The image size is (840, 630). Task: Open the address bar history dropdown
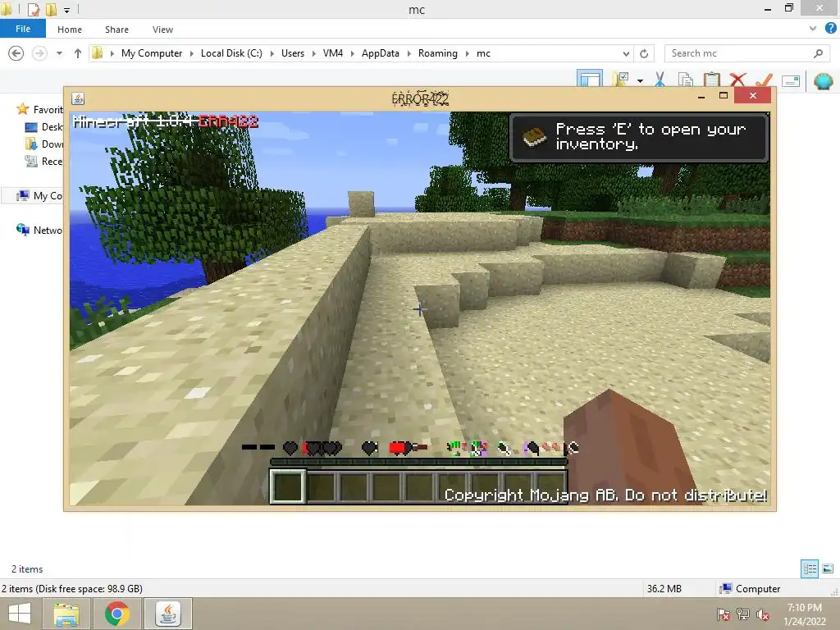(x=626, y=53)
